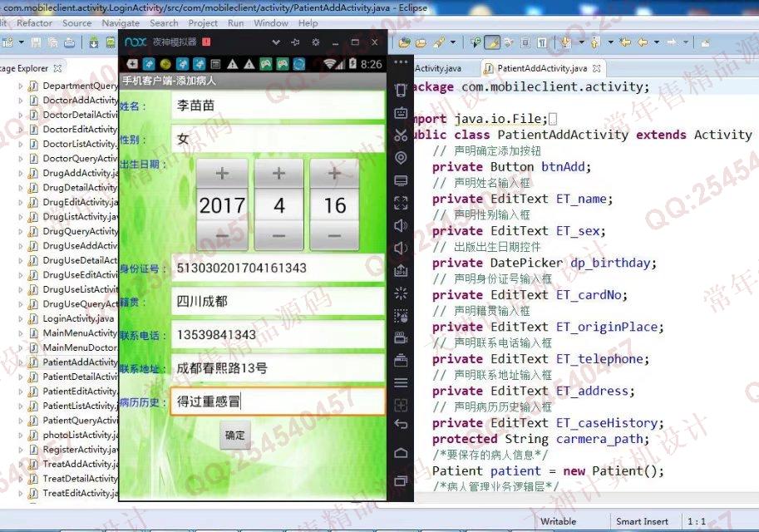This screenshot has height=532, width=759.
Task: Click the Next Annotation down-arrow icon
Action: [565, 42]
